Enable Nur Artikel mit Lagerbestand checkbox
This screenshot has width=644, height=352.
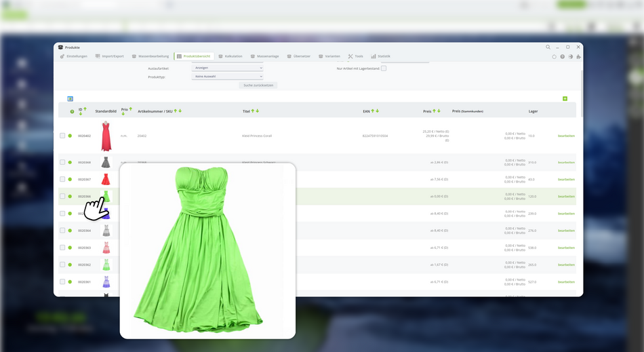pos(384,69)
